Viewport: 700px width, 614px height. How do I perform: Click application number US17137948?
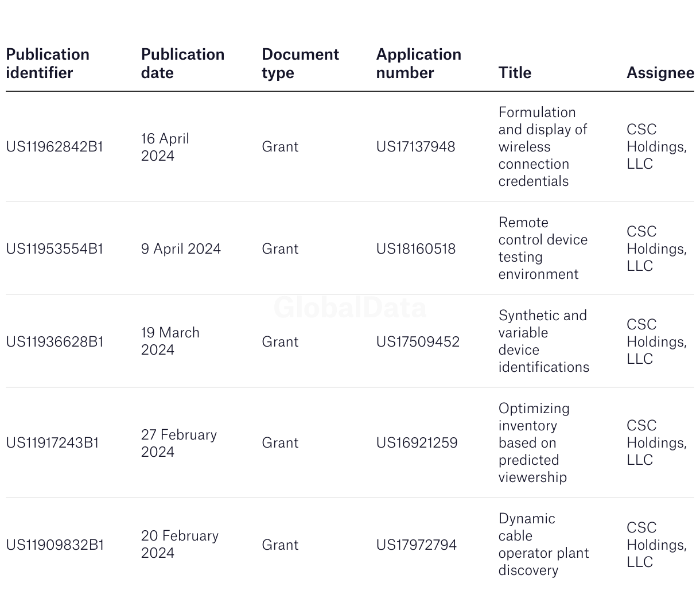coord(415,147)
